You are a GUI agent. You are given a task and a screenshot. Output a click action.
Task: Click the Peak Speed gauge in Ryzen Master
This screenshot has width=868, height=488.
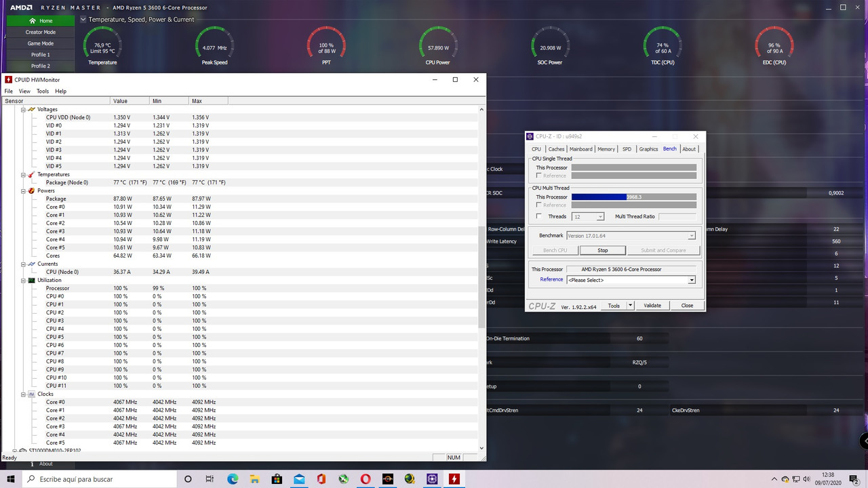pyautogui.click(x=214, y=45)
